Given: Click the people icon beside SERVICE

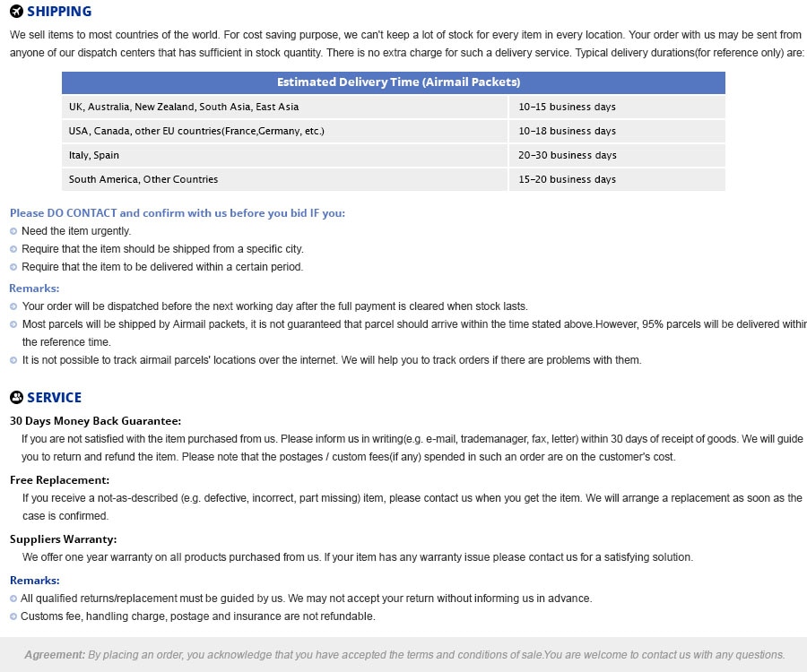Looking at the screenshot, I should 16,397.
